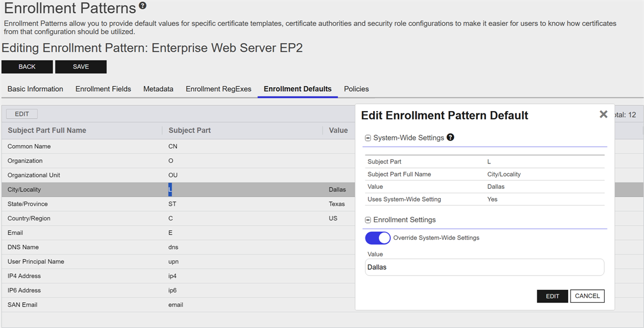The height and width of the screenshot is (328, 644).
Task: Open the Basic Information tab
Action: click(x=35, y=89)
